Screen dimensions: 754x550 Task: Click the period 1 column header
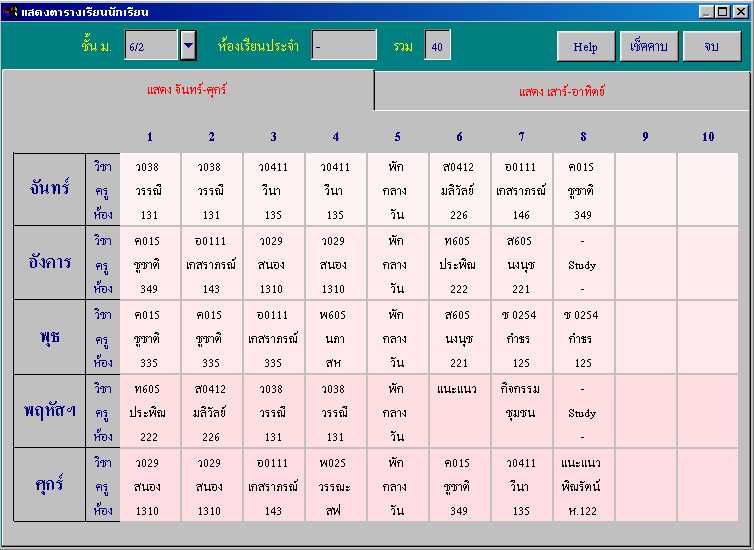coord(150,137)
